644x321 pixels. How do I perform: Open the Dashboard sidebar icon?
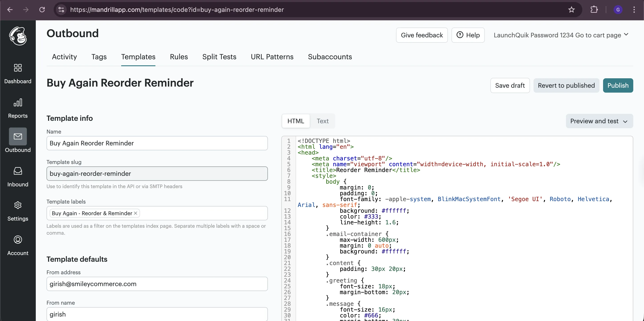(18, 68)
